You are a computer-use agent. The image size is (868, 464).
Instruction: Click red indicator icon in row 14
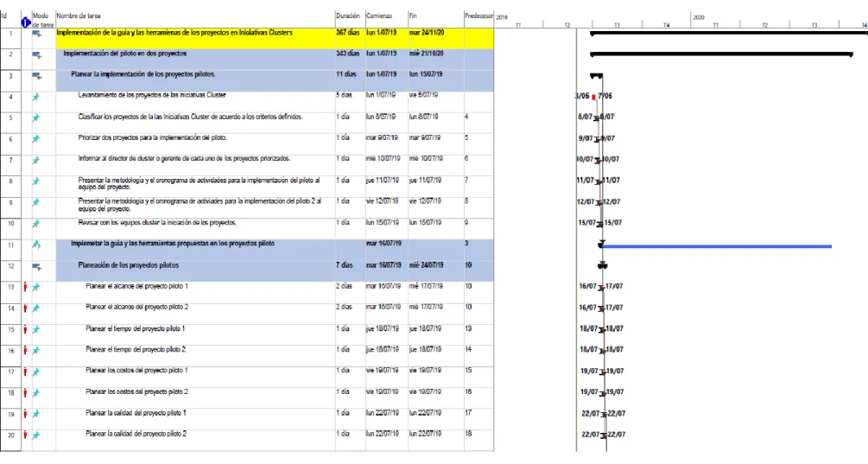(x=25, y=308)
